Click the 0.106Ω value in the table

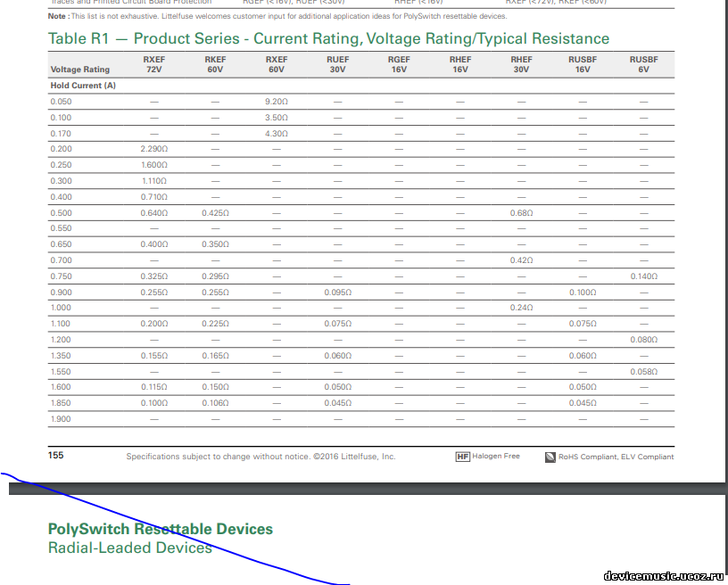coord(215,403)
